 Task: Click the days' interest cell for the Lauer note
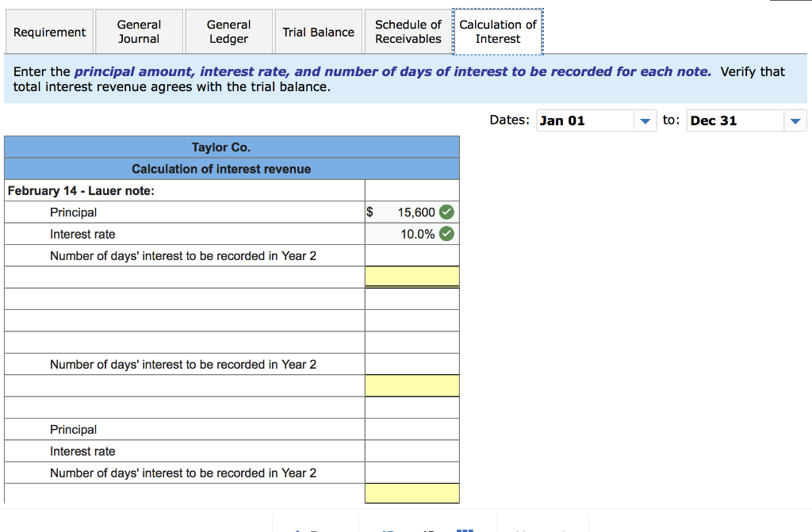pyautogui.click(x=412, y=255)
